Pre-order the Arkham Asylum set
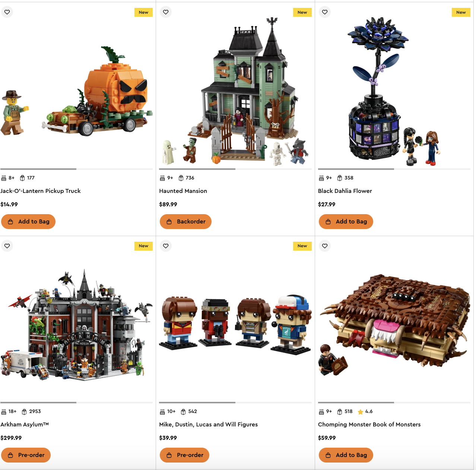 click(26, 455)
